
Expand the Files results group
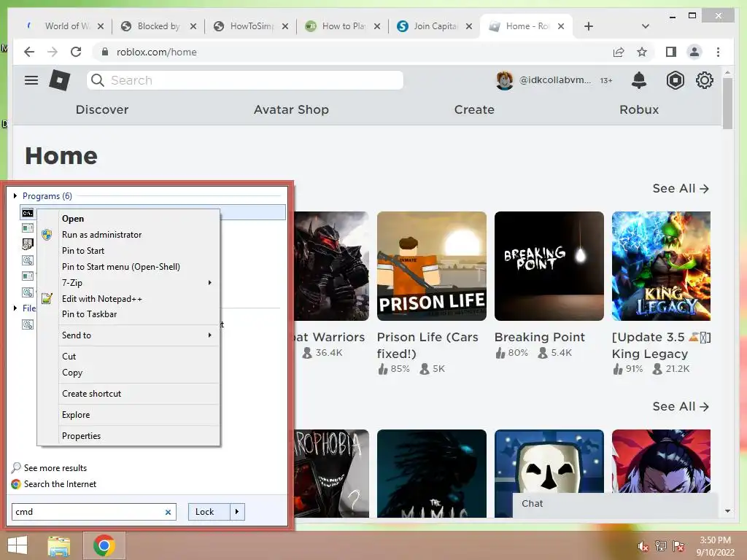click(15, 308)
